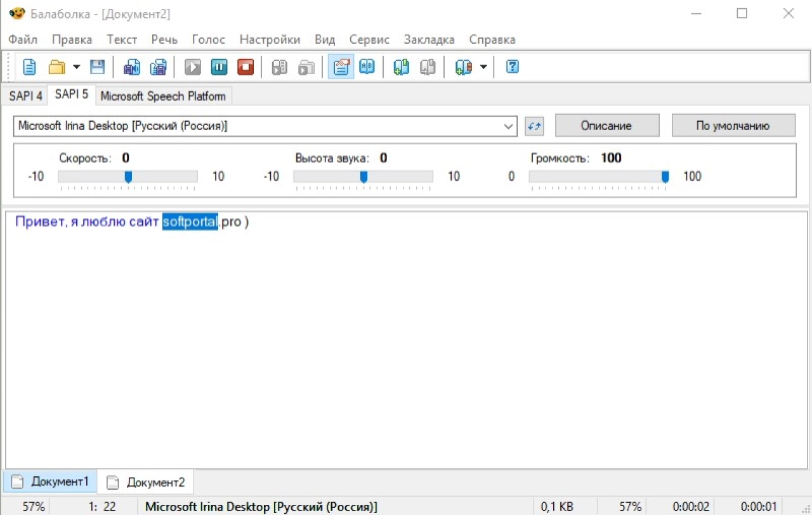
Task: Click the text "Привет, я люблю сайт"
Action: pos(88,222)
